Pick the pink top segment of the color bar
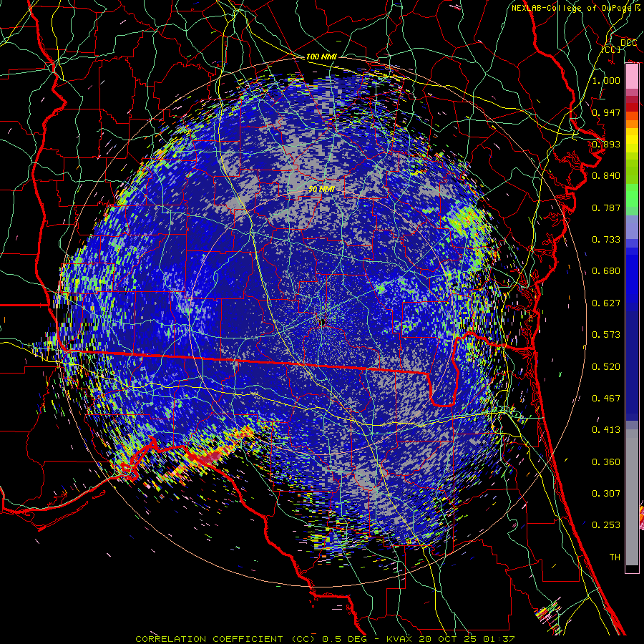The width and height of the screenshot is (644, 644). tap(632, 76)
